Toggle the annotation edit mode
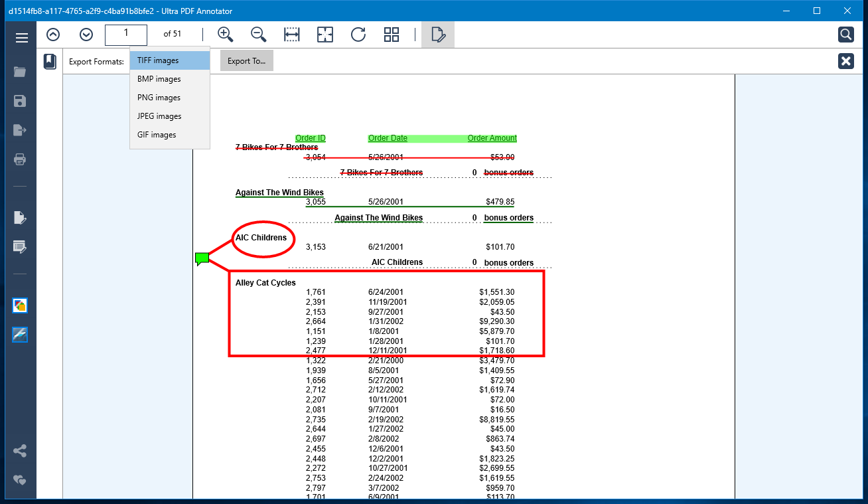 438,35
